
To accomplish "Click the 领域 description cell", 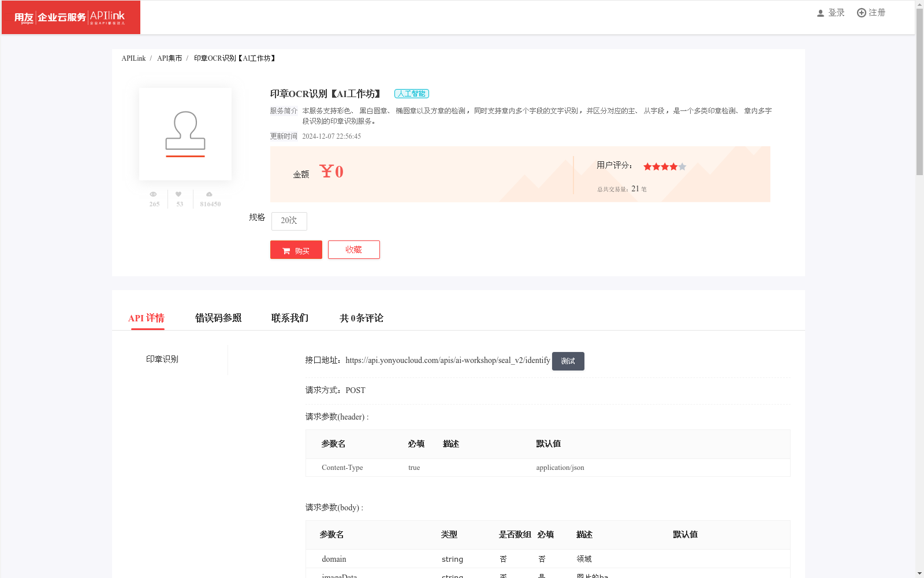I will (x=584, y=559).
